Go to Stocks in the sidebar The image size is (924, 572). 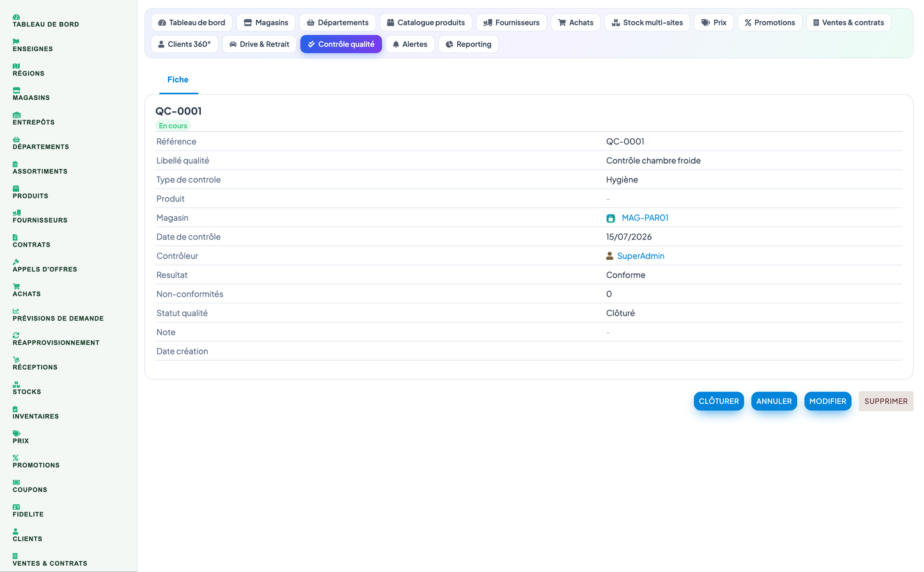click(x=27, y=392)
